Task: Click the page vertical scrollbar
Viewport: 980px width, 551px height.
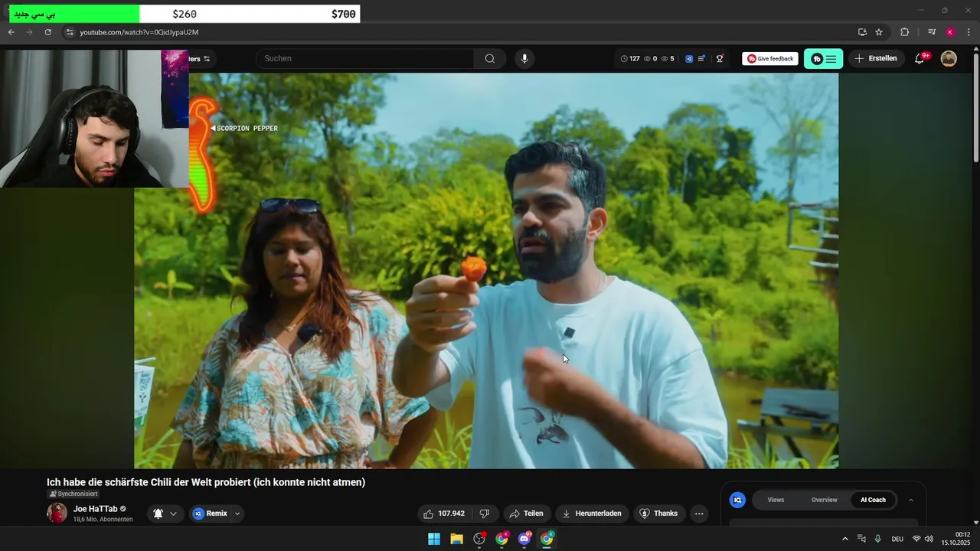Action: (975, 107)
